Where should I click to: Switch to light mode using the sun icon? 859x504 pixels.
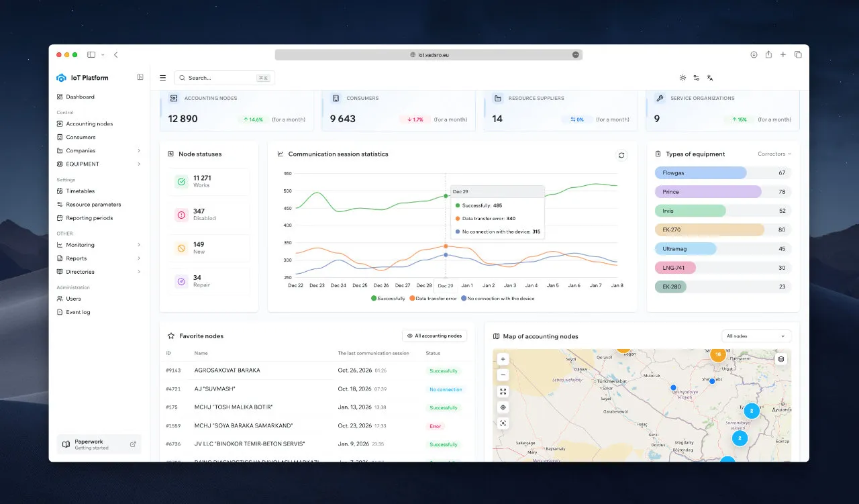[683, 77]
